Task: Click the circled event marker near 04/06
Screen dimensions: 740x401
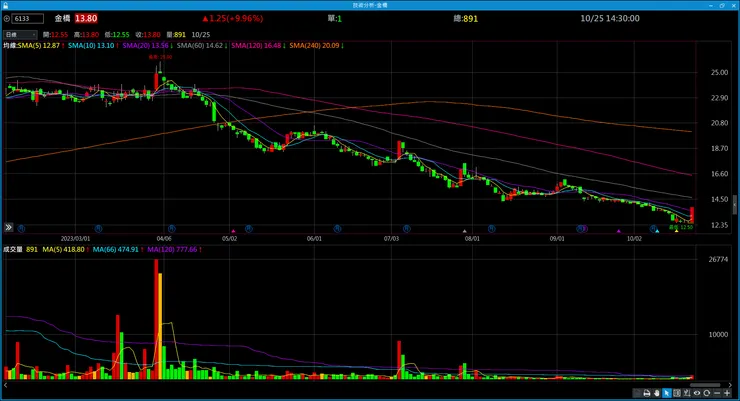Action: [172, 228]
